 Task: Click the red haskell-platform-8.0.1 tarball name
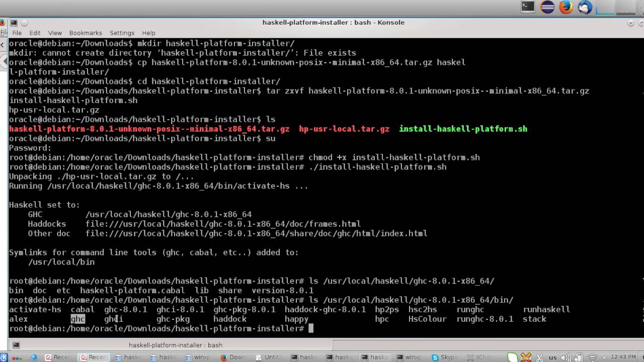pos(149,129)
